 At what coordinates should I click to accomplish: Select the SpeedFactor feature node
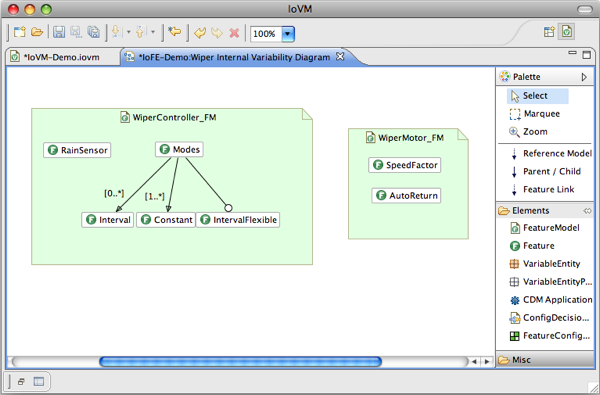pyautogui.click(x=405, y=165)
